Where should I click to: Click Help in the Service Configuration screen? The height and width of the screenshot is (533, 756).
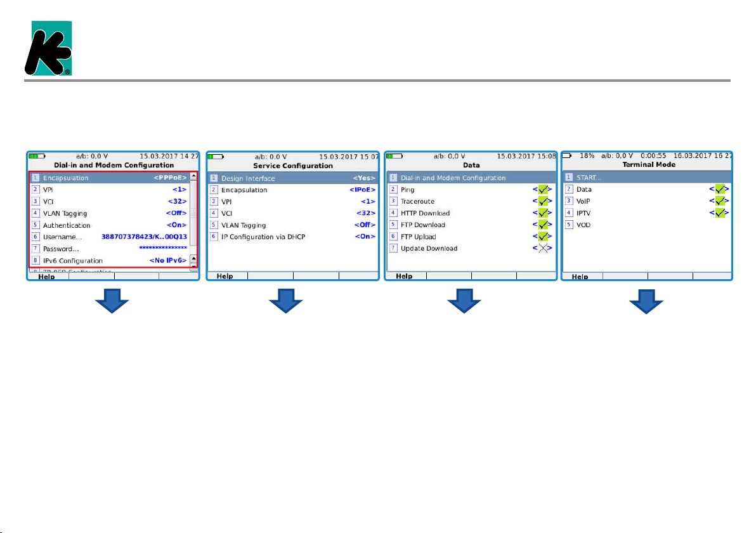(225, 276)
